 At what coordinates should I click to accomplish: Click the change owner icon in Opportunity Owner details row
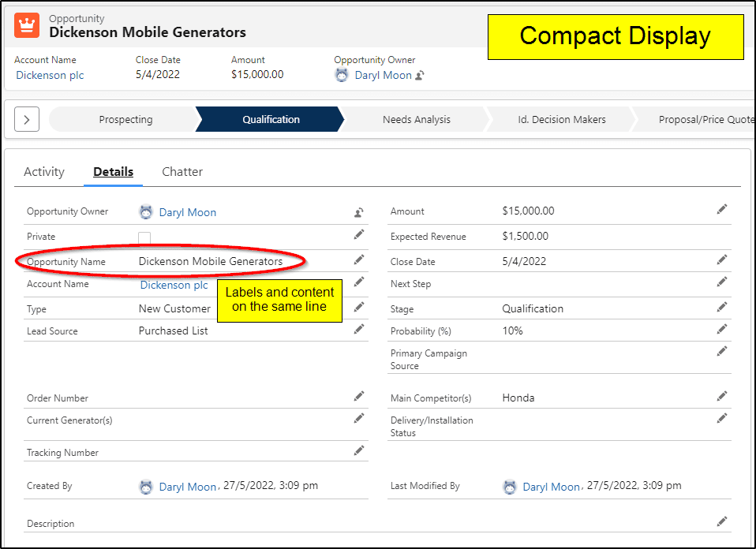tap(359, 212)
